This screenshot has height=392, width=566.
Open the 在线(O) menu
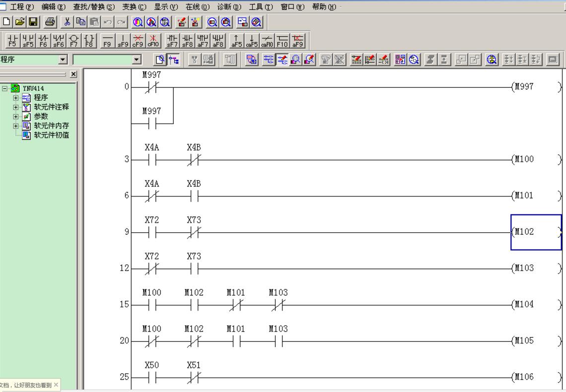pyautogui.click(x=198, y=7)
